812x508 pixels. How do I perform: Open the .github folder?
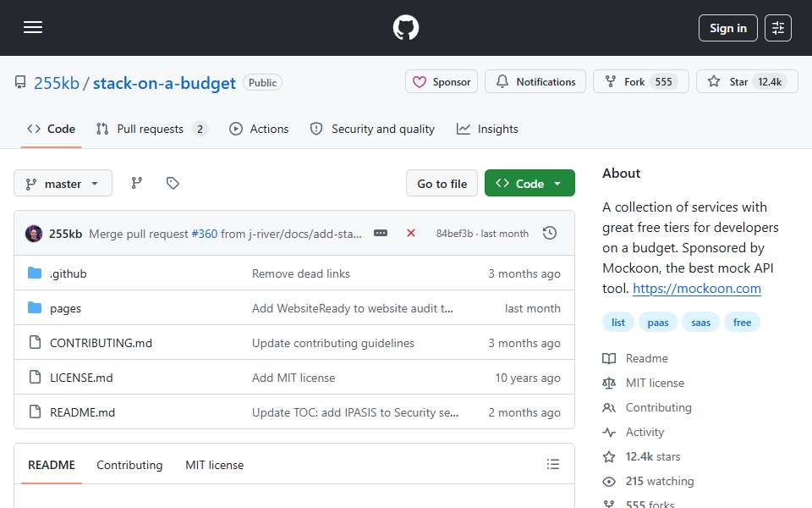[x=68, y=273]
